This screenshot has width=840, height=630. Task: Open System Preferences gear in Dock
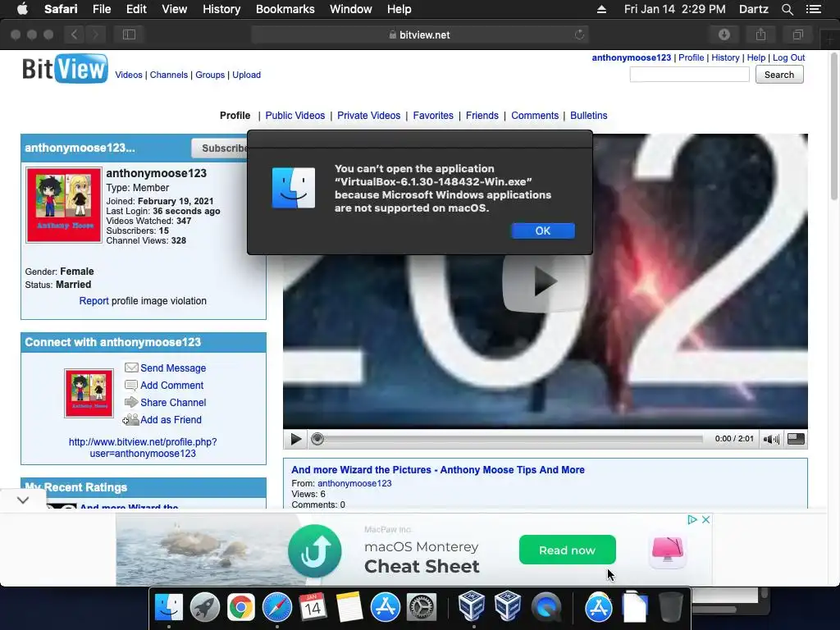click(422, 608)
